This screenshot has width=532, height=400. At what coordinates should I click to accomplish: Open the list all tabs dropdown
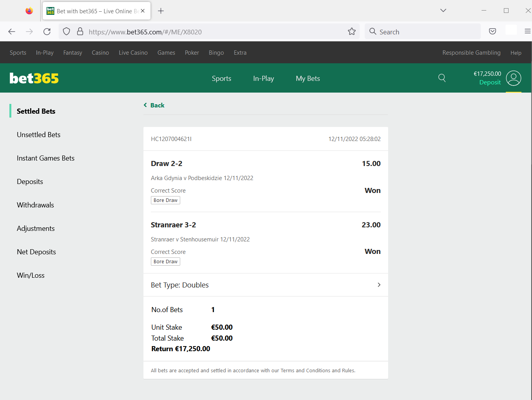(443, 11)
